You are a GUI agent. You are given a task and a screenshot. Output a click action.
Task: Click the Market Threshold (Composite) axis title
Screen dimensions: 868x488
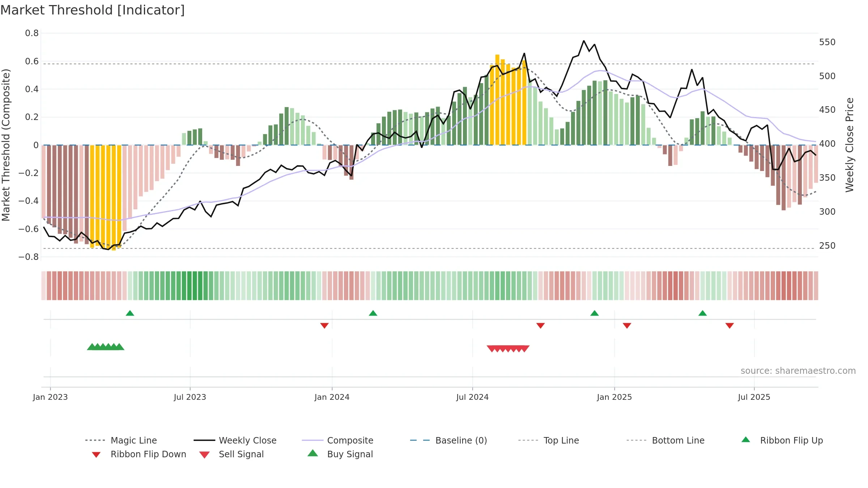[6, 145]
